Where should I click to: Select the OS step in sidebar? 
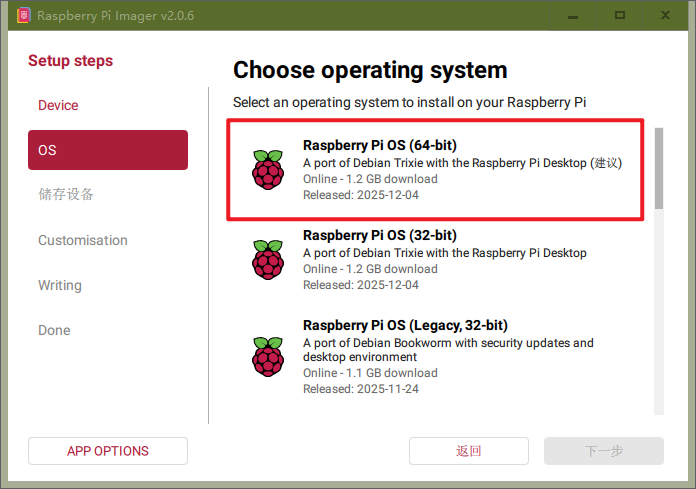107,150
